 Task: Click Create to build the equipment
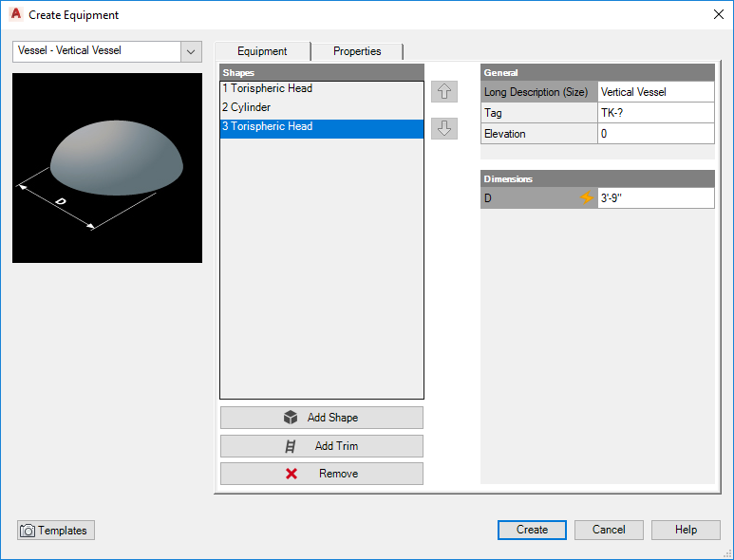pos(532,530)
